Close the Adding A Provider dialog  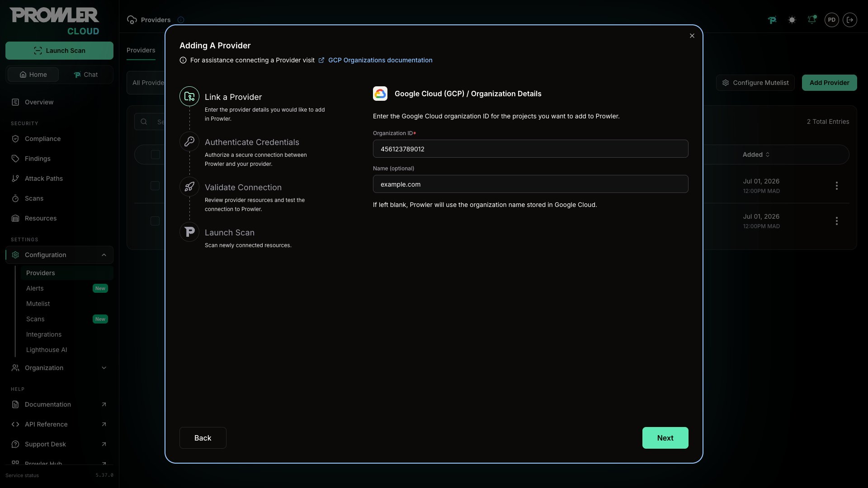(x=692, y=36)
